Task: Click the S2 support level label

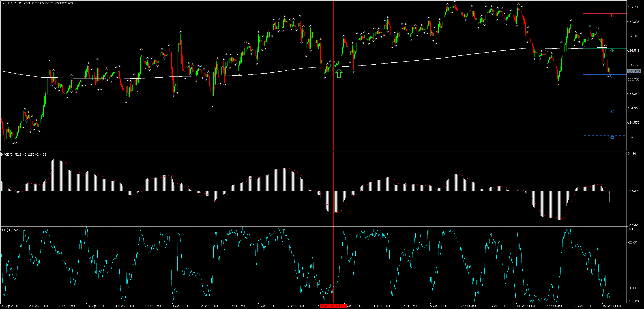Action: 612,111
